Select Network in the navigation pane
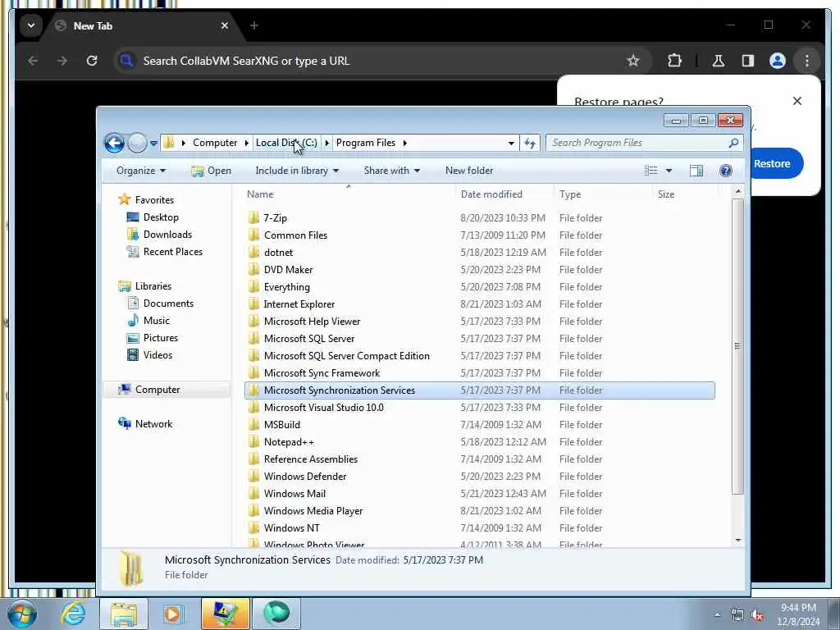Screen dimensions: 840x630 coord(153,424)
